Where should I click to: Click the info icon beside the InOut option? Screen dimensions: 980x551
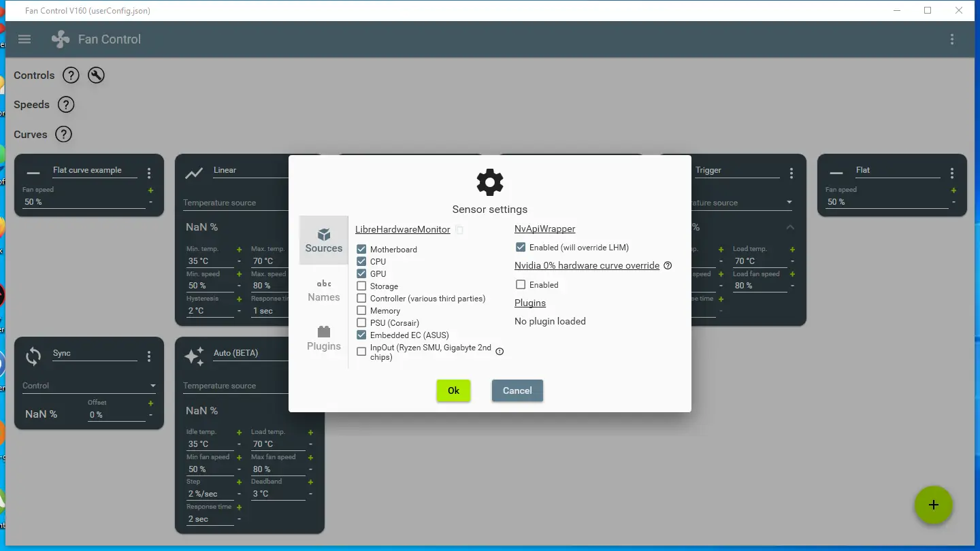coord(500,352)
